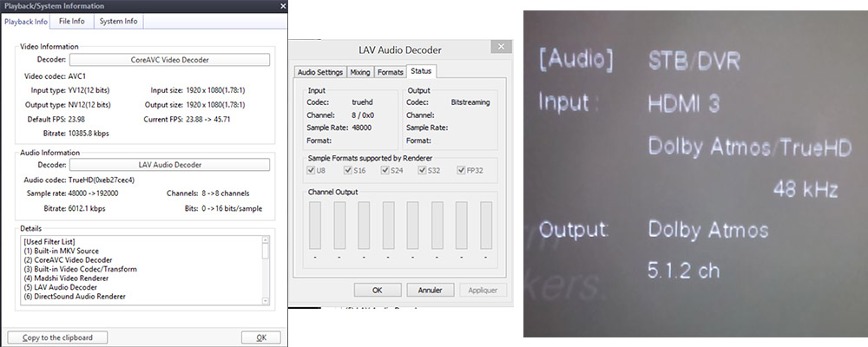Select '(4) Madshi Video Renderer' line

pyautogui.click(x=65, y=278)
